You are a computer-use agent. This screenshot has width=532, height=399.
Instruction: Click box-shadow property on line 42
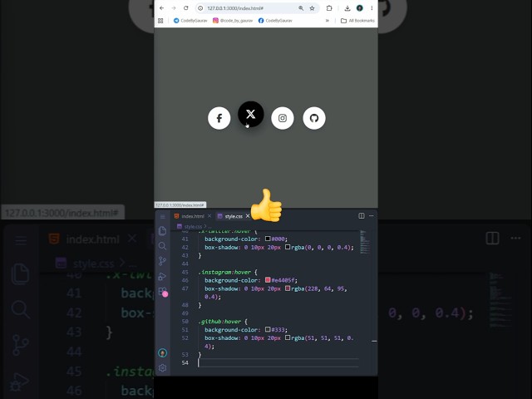coord(222,248)
